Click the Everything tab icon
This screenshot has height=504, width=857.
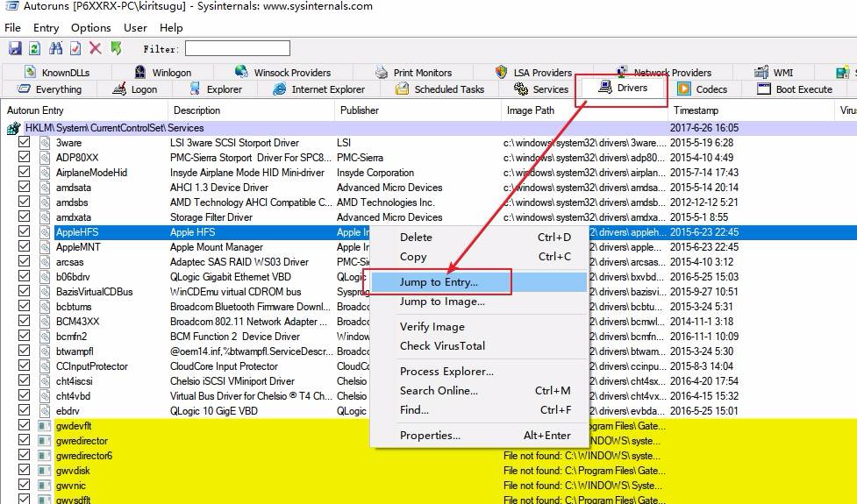coord(24,89)
